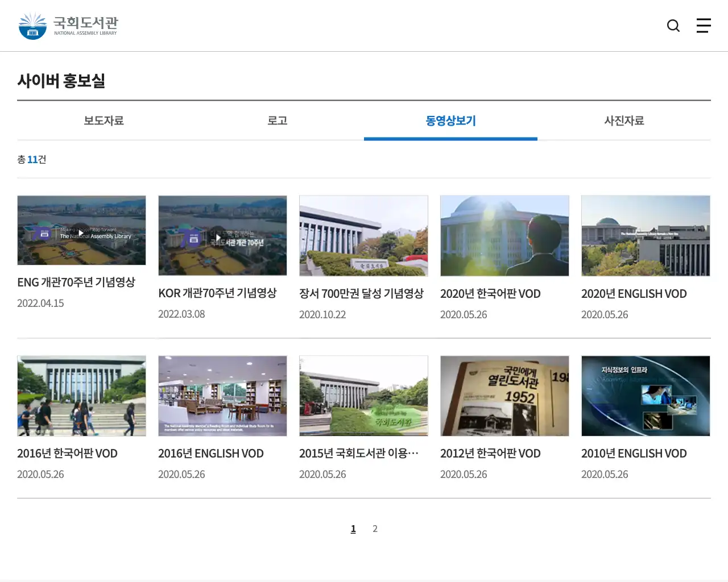This screenshot has width=728, height=582.
Task: Click the 사이버 홍보실 page heading
Action: point(62,81)
